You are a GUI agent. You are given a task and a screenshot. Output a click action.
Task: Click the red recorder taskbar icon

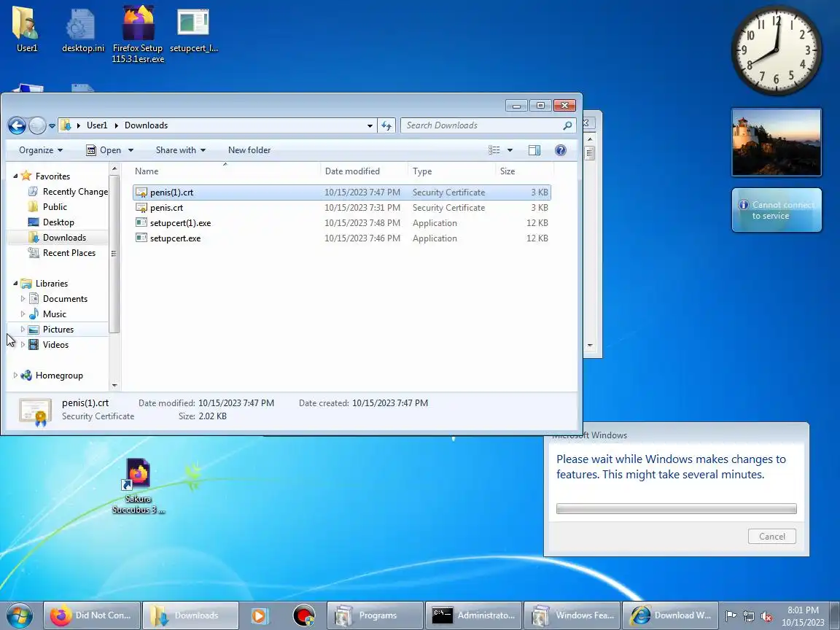click(304, 615)
